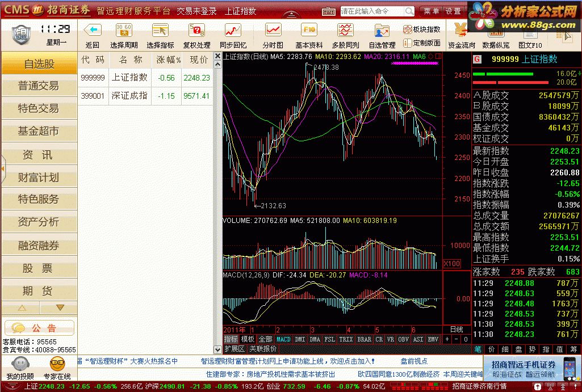Click the 多股同列 multi-stock icon
Screen dimensions: 582x392
tap(345, 30)
